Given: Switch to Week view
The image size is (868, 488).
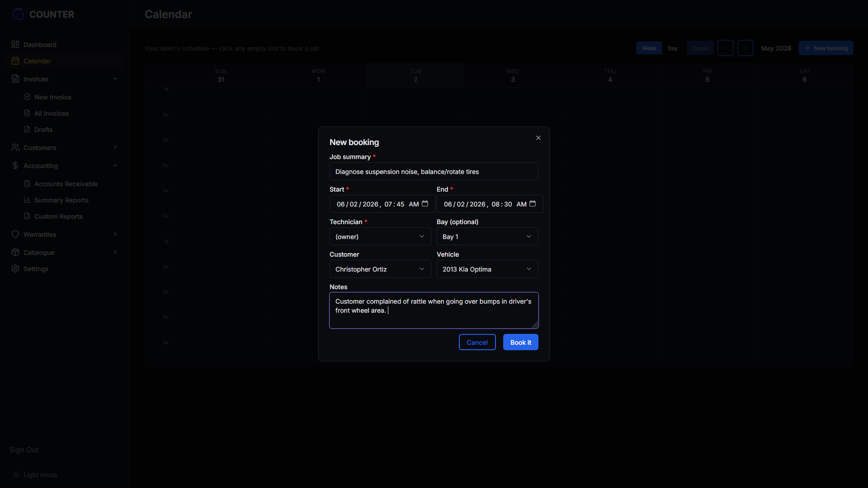Looking at the screenshot, I should (649, 48).
